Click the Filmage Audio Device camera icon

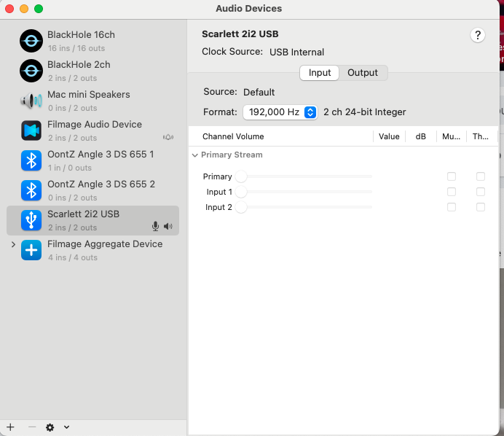point(31,131)
